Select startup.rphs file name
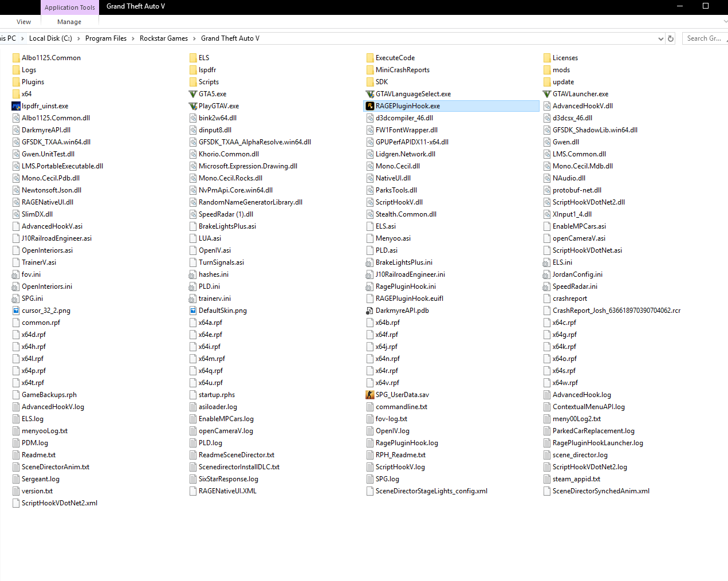This screenshot has width=728, height=581. point(217,395)
